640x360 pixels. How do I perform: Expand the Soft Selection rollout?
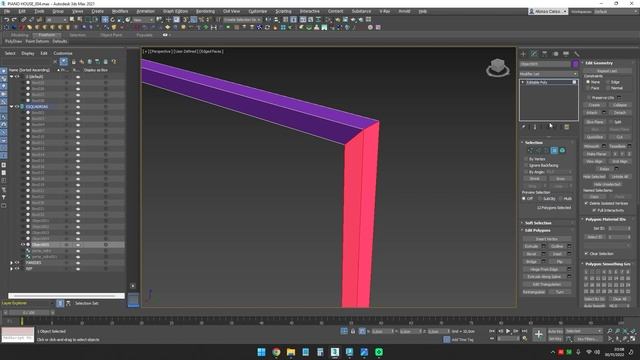538,223
